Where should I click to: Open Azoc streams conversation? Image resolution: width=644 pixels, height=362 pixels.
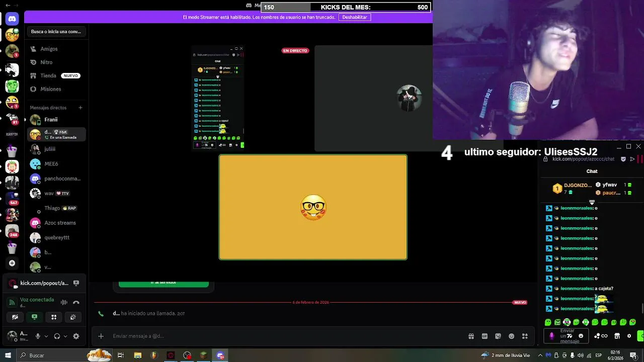click(x=56, y=223)
